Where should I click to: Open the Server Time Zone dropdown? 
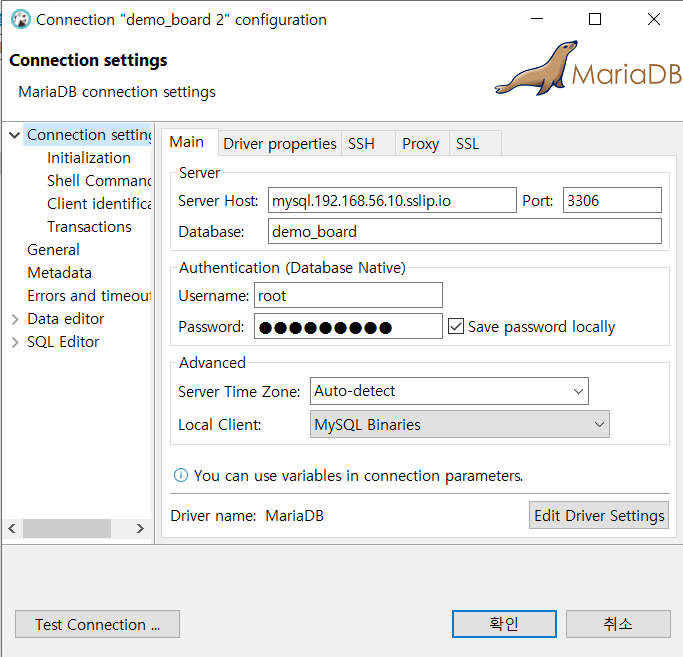(449, 391)
